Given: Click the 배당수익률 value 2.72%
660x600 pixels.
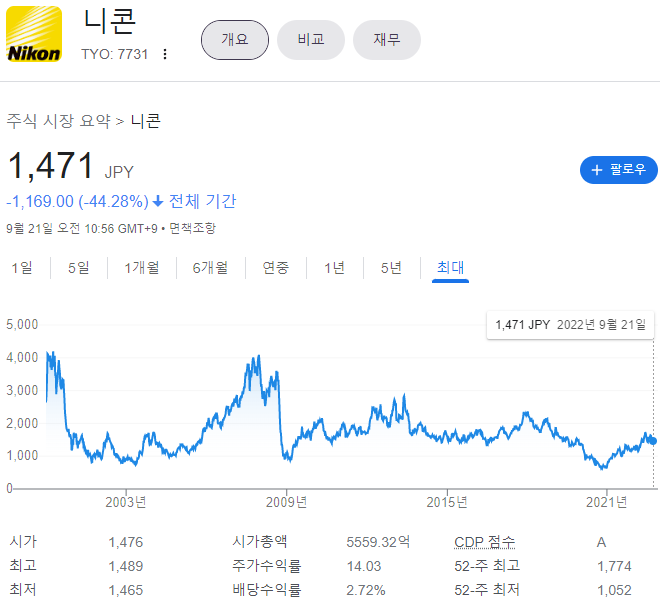Looking at the screenshot, I should 366,590.
